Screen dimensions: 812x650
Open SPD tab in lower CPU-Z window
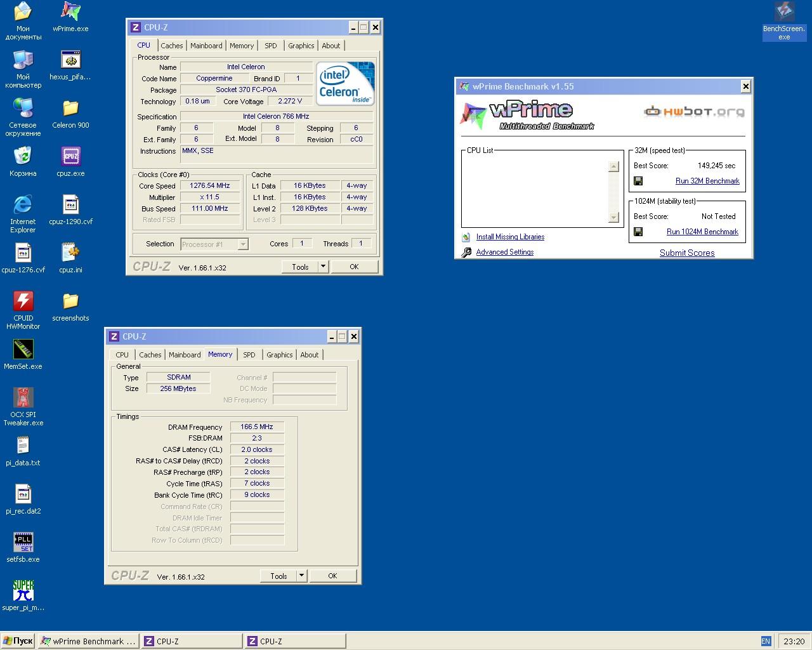[x=249, y=355]
